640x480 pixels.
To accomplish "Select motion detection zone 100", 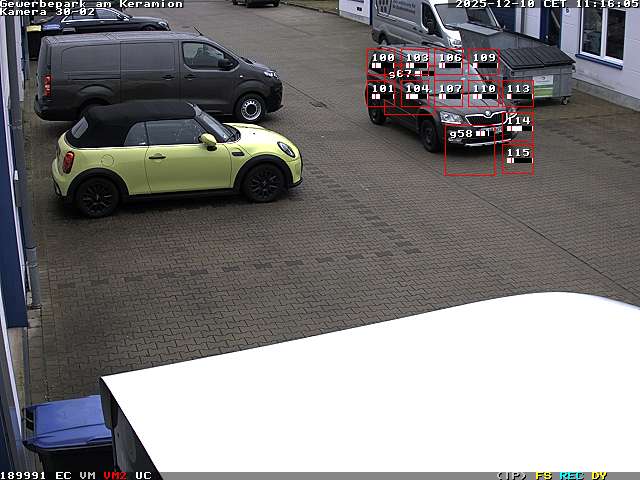I will pyautogui.click(x=383, y=58).
